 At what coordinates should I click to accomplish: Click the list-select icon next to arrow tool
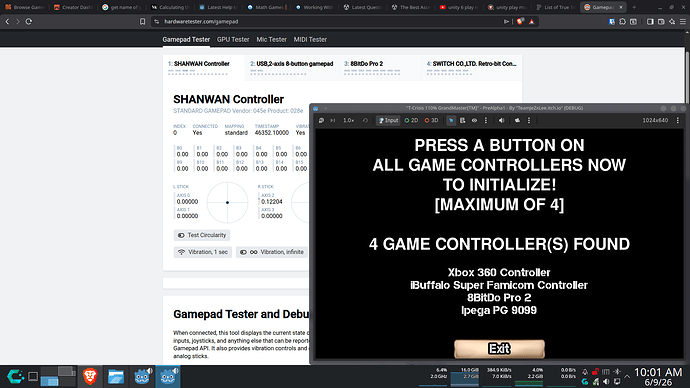pyautogui.click(x=462, y=120)
